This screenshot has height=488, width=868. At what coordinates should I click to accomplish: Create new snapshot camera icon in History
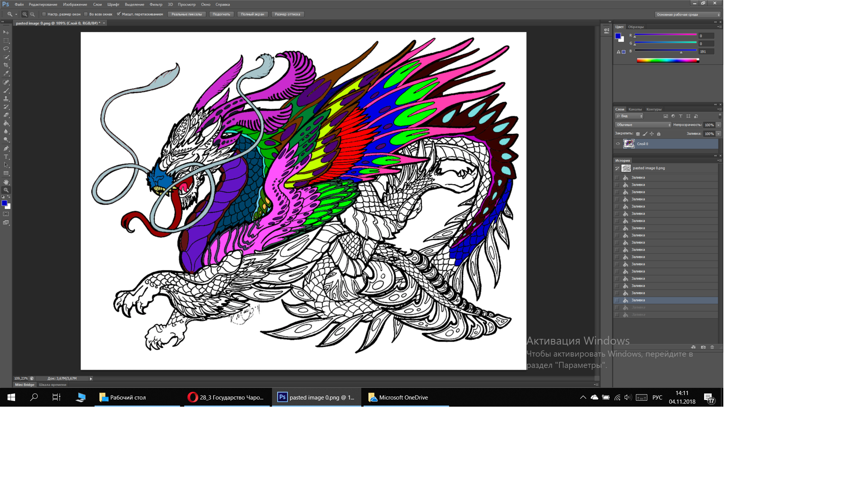point(703,348)
